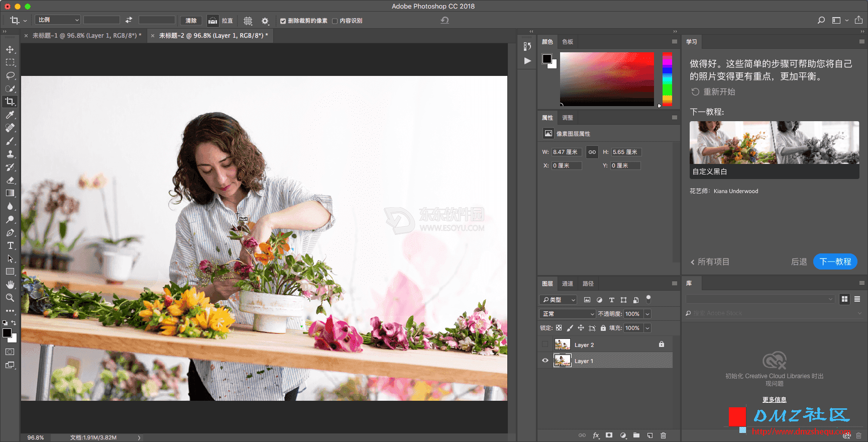Screen dimensions: 868x442
Task: Select the Zoom tool
Action: [10, 298]
